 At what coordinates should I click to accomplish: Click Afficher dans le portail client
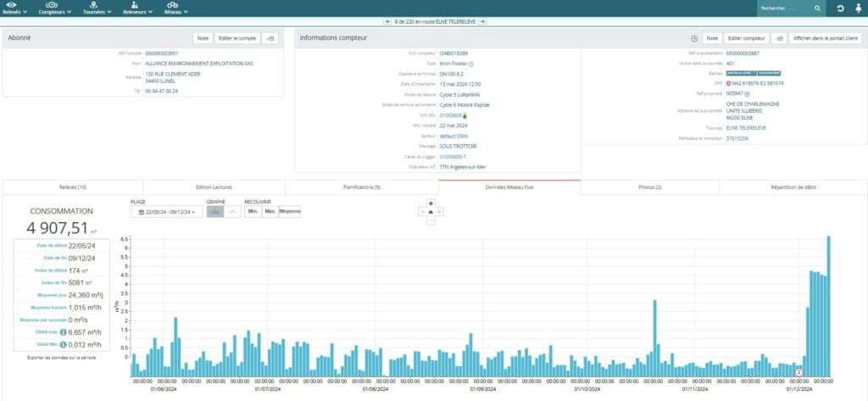[826, 38]
